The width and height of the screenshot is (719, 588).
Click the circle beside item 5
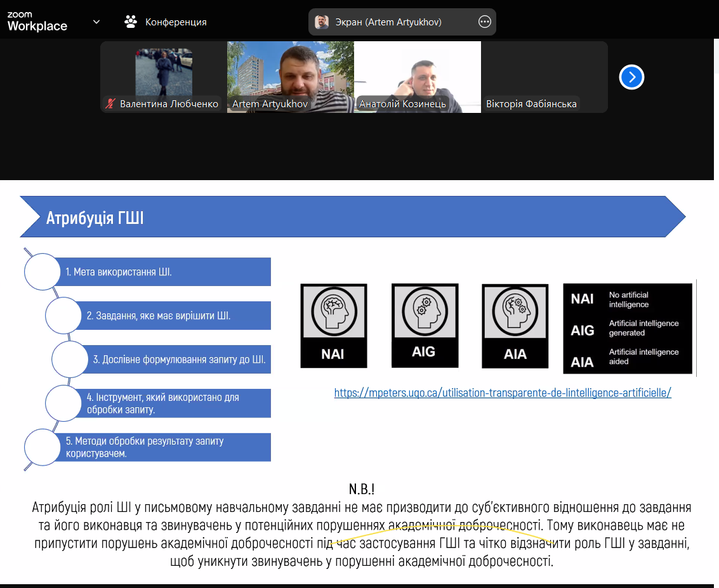click(42, 447)
